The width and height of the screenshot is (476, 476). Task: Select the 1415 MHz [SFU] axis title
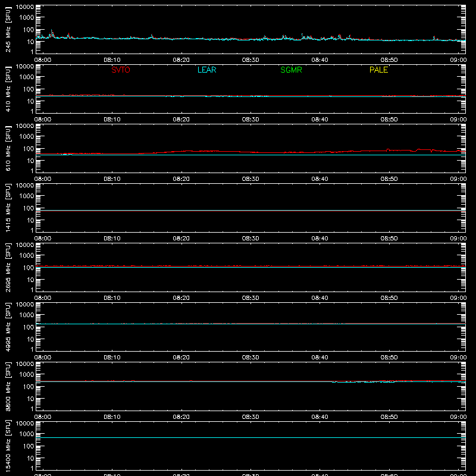(x=8, y=208)
